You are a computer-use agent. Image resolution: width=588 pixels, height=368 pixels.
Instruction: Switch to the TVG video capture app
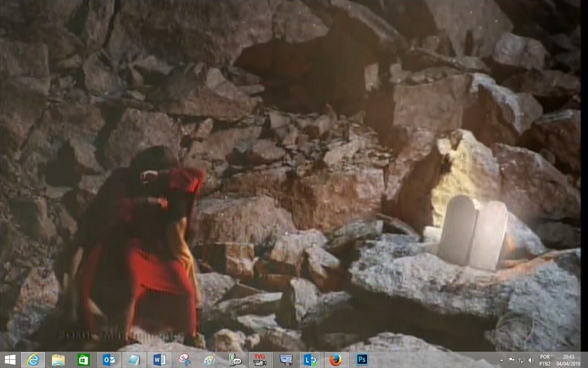click(260, 360)
